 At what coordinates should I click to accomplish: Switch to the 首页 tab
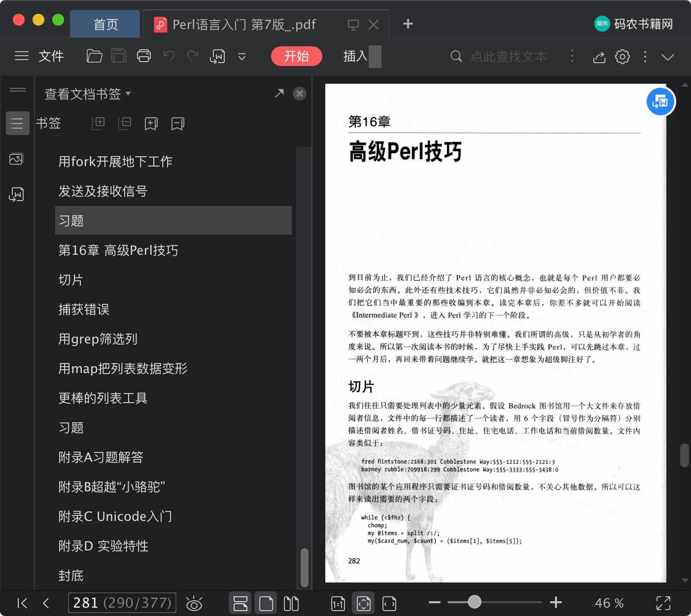pos(105,24)
